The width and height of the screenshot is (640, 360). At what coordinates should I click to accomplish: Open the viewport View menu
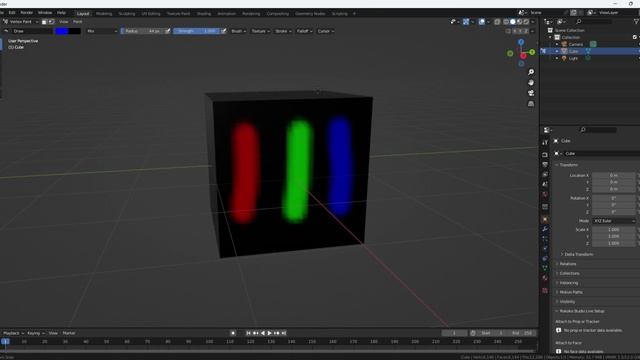(x=64, y=22)
